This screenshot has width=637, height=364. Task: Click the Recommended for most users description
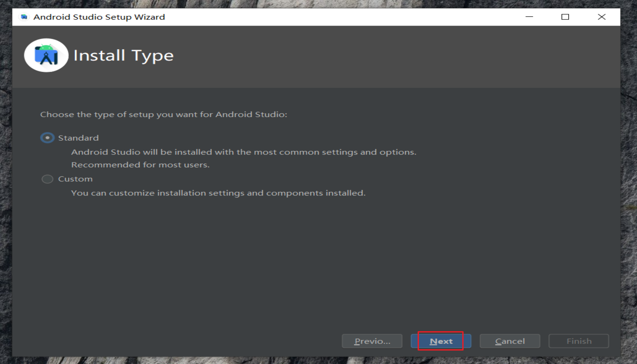(141, 164)
